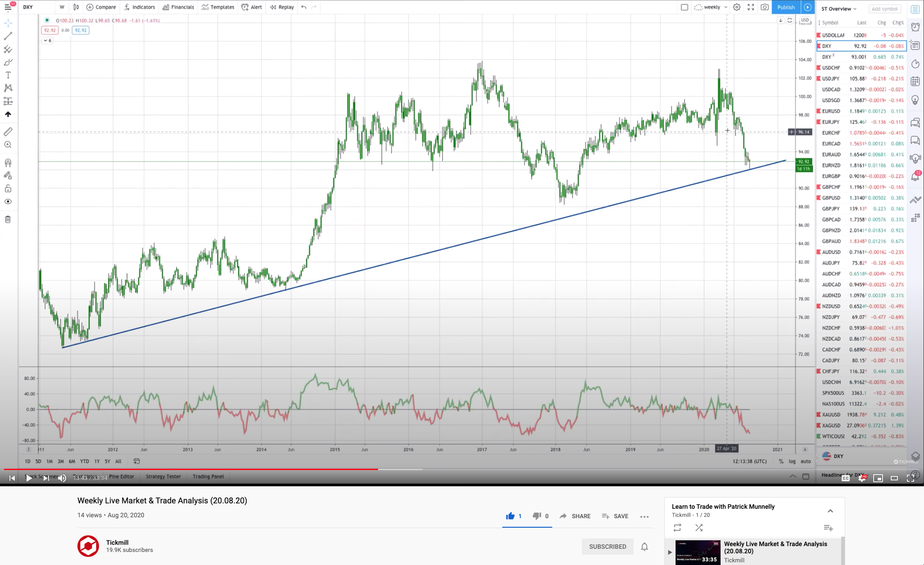This screenshot has height=565, width=924.
Task: Open the candlestick chart style selector
Action: click(x=76, y=7)
